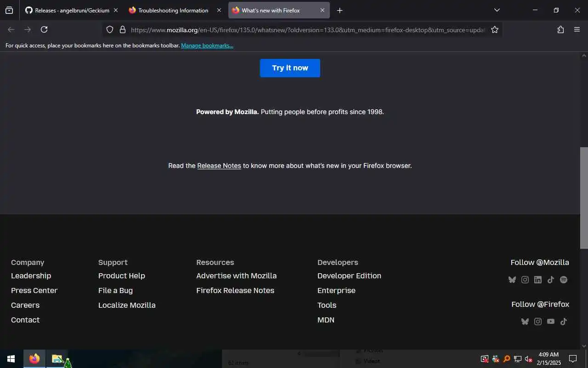588x368 pixels.
Task: Open the Extensions puzzle icon
Action: pos(560,29)
